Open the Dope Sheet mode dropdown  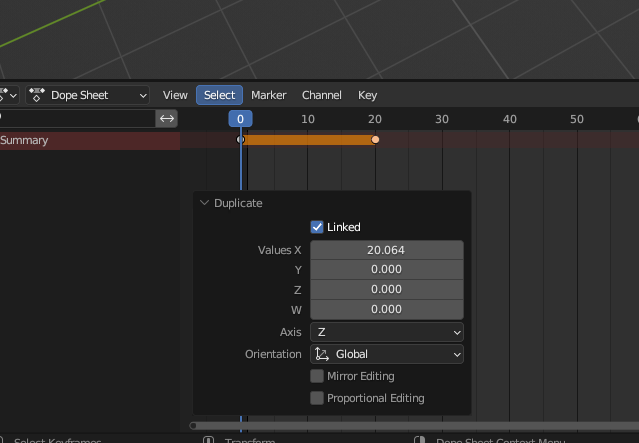[x=88, y=95]
